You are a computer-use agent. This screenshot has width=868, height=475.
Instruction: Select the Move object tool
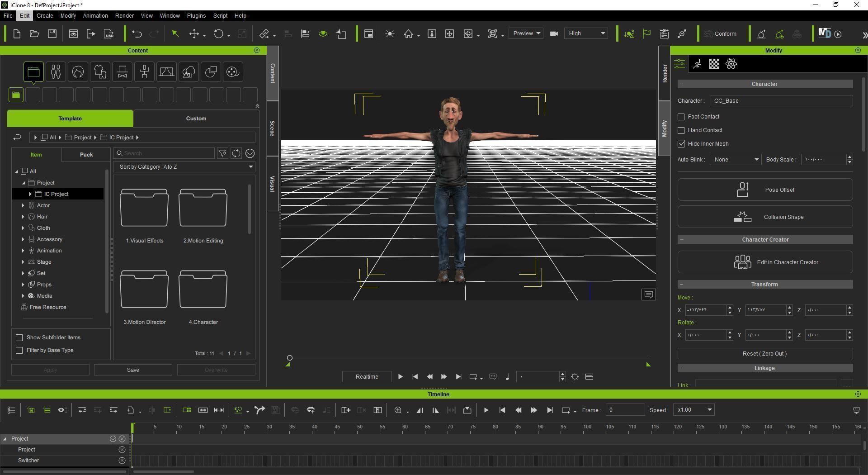[x=194, y=34]
